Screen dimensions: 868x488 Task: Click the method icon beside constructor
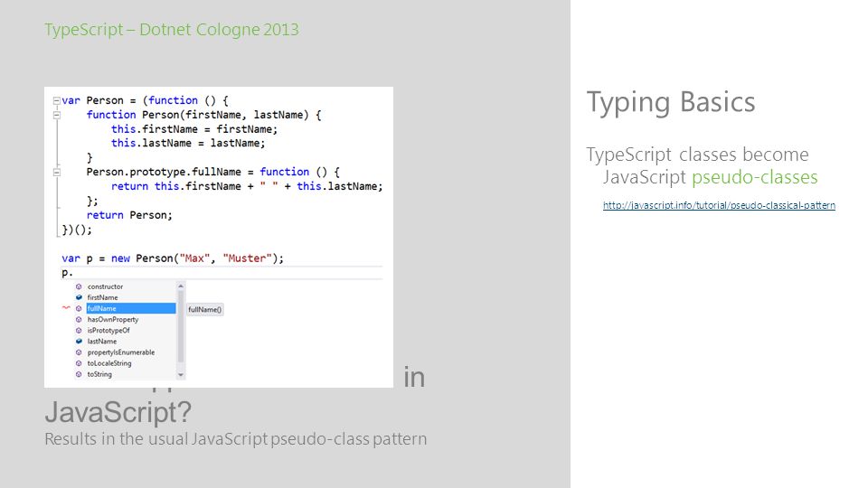79,286
